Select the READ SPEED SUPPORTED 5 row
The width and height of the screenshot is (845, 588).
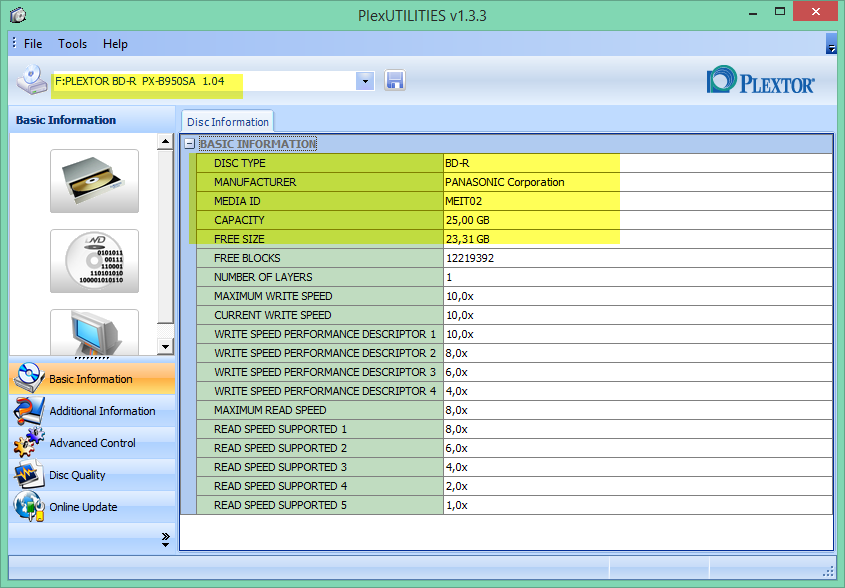pos(515,505)
